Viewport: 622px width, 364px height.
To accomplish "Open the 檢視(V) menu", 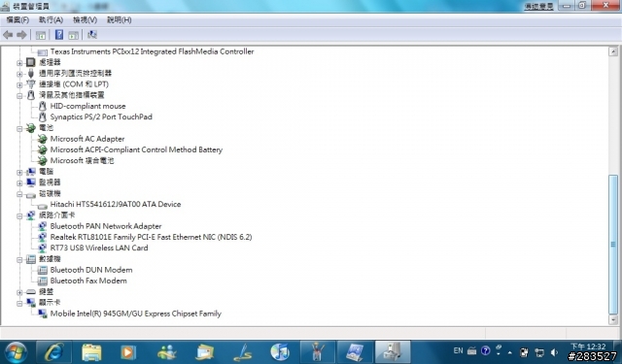I will pos(85,19).
